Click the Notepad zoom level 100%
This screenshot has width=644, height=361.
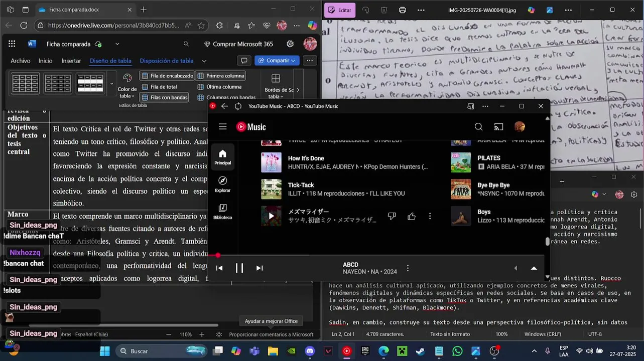(x=501, y=334)
